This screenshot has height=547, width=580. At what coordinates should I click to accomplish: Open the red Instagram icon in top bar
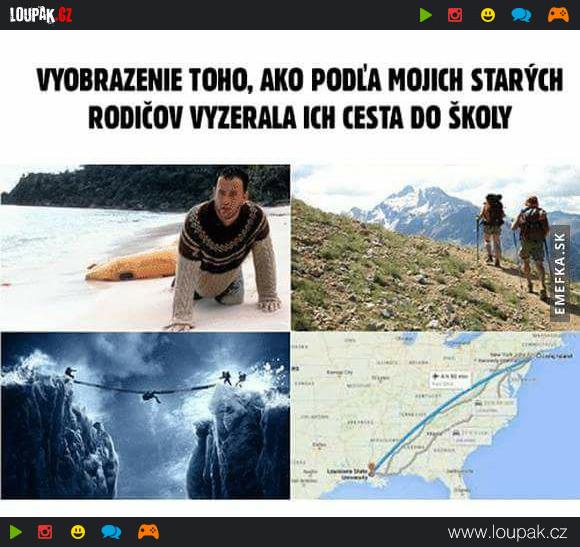(x=455, y=15)
